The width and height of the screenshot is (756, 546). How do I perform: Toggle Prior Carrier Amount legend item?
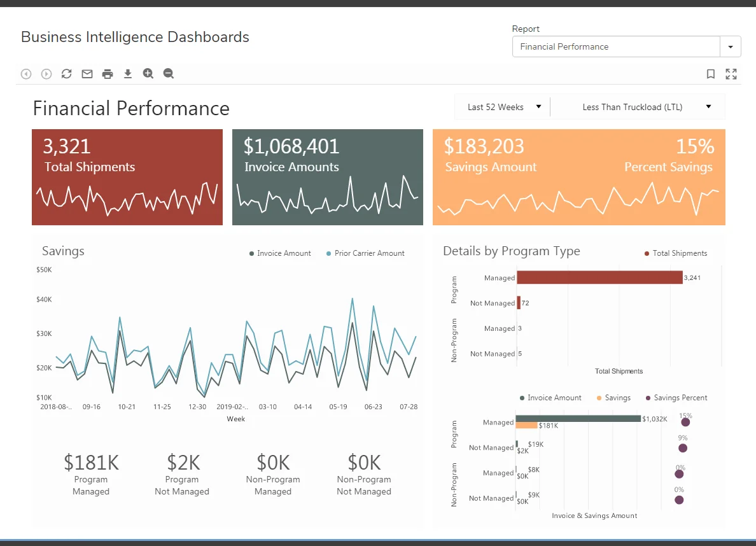coord(365,253)
